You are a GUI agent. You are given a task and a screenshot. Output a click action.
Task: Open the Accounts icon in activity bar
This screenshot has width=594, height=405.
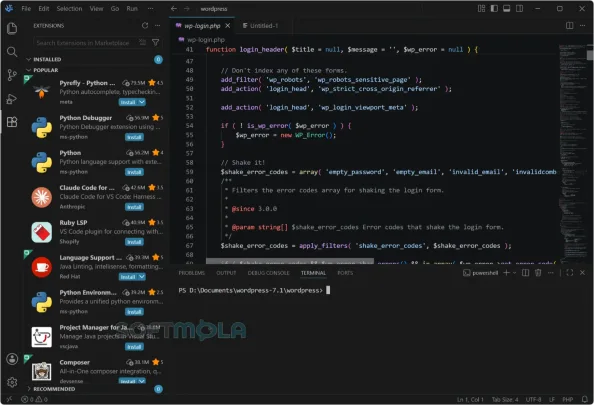click(x=12, y=359)
